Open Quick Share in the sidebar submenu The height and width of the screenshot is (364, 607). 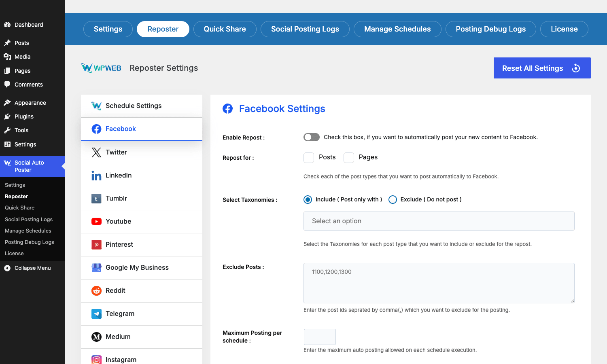pyautogui.click(x=20, y=208)
